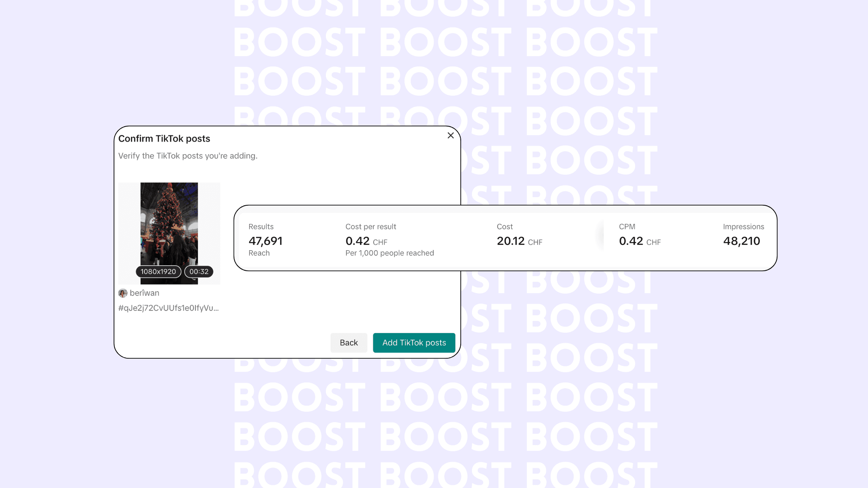Image resolution: width=868 pixels, height=488 pixels.
Task: Click the CPM label
Action: [627, 227]
